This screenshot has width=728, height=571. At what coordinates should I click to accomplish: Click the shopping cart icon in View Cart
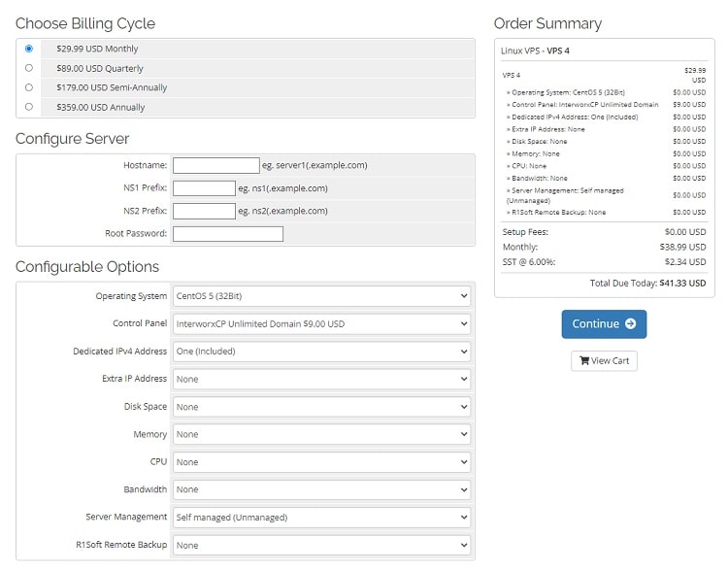click(x=584, y=360)
